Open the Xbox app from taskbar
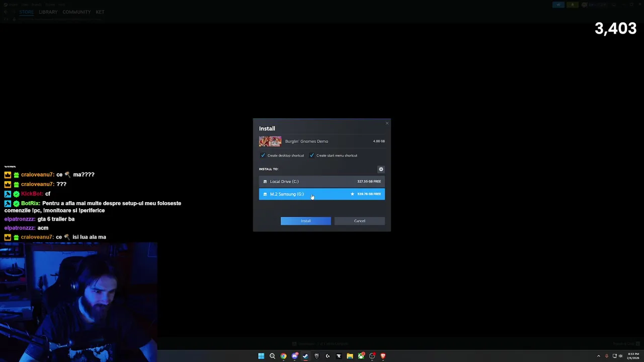The height and width of the screenshot is (362, 644). click(361, 356)
